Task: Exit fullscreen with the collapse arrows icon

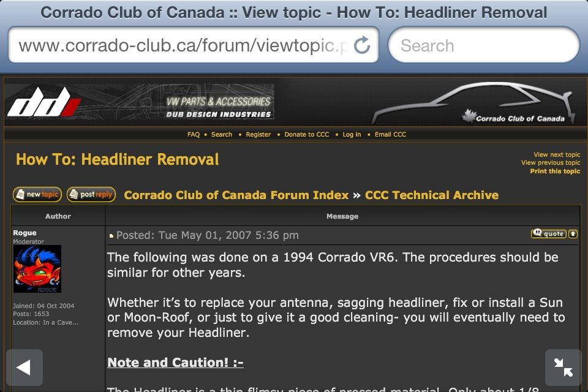Action: (x=563, y=367)
